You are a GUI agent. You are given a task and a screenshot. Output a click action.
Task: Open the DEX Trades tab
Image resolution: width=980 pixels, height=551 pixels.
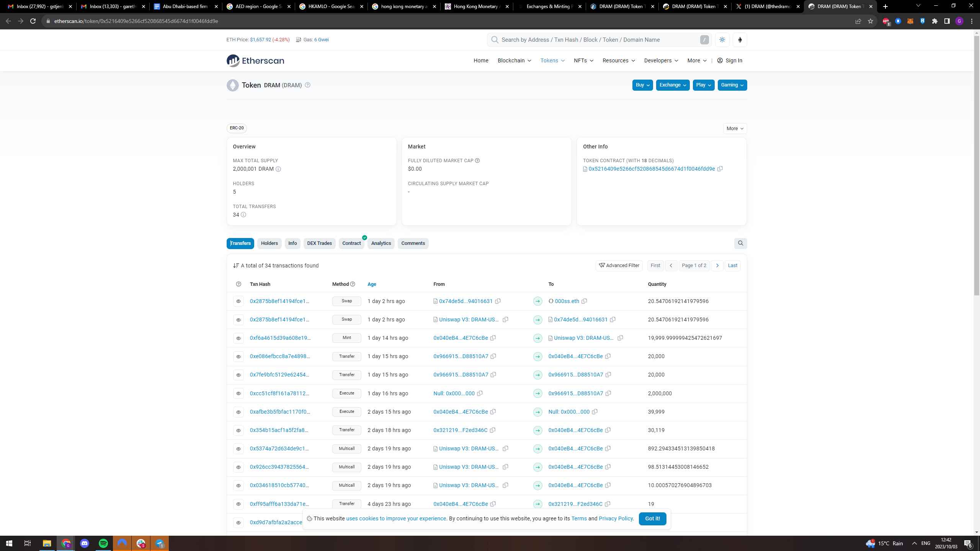pyautogui.click(x=319, y=243)
